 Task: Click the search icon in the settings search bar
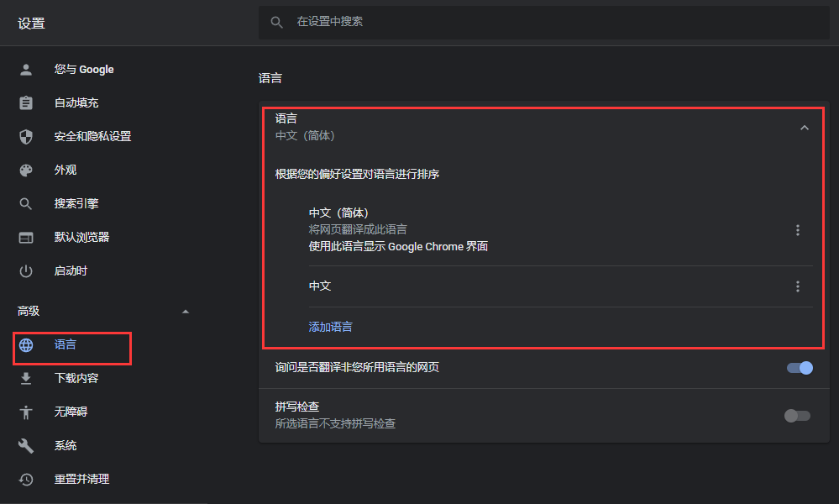click(276, 23)
